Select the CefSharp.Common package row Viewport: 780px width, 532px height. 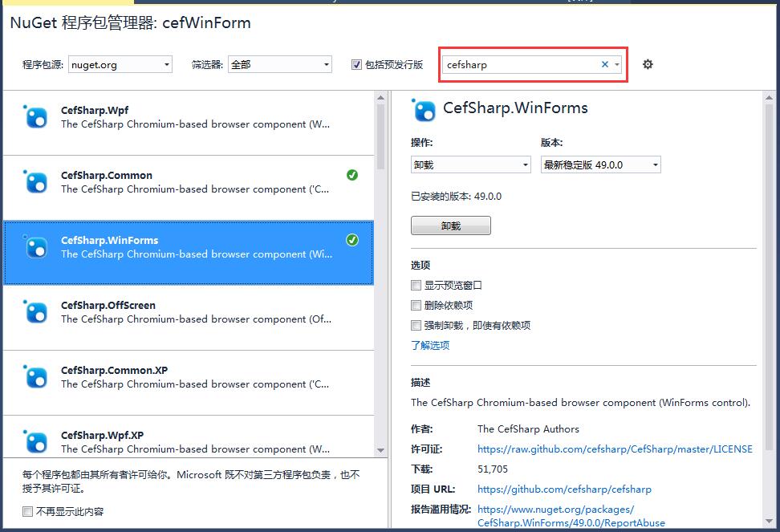[x=189, y=188]
